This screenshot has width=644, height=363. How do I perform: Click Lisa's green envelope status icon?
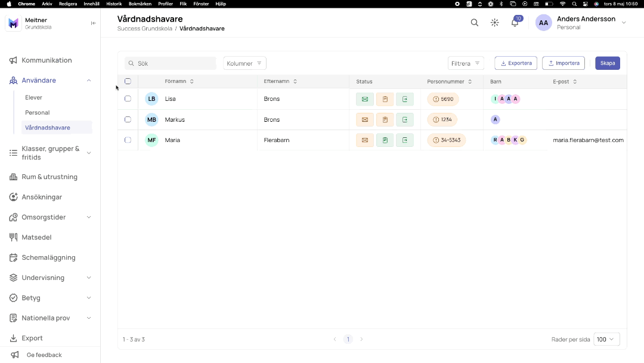tap(365, 99)
